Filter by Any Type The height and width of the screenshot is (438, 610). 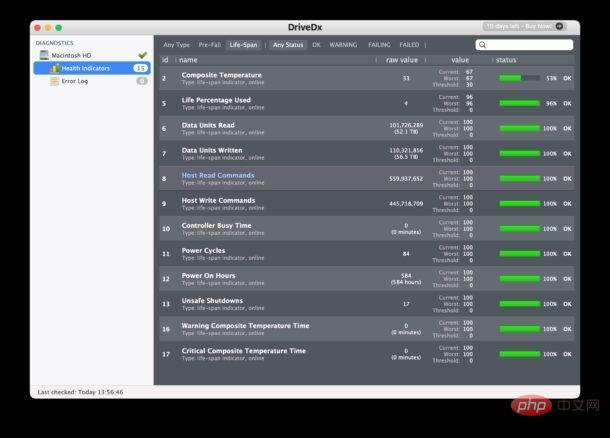177,45
